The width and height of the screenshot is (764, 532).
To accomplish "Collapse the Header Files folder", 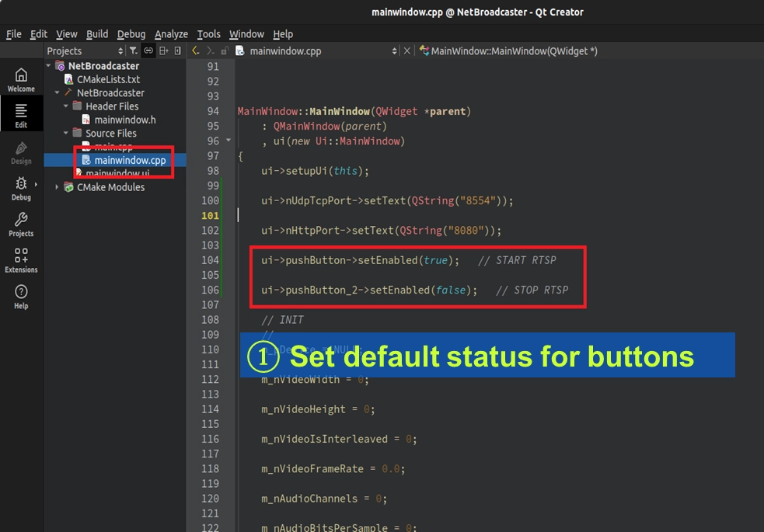I will tap(66, 106).
